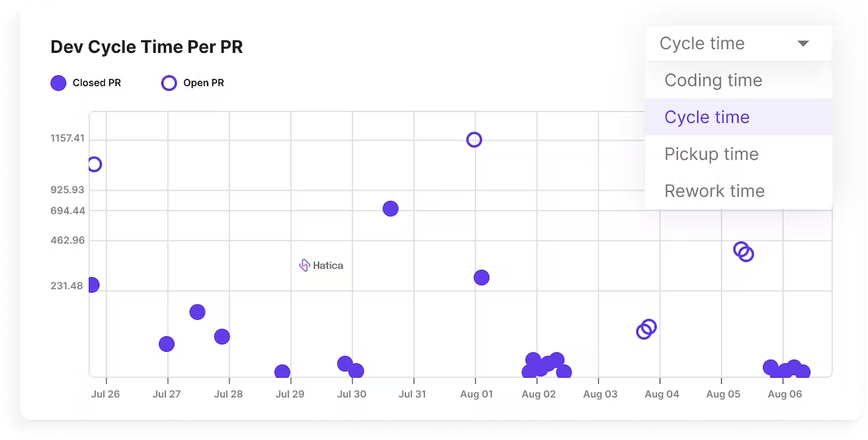The height and width of the screenshot is (440, 868).
Task: Click the Dev Cycle Time Per PR title
Action: click(x=147, y=47)
